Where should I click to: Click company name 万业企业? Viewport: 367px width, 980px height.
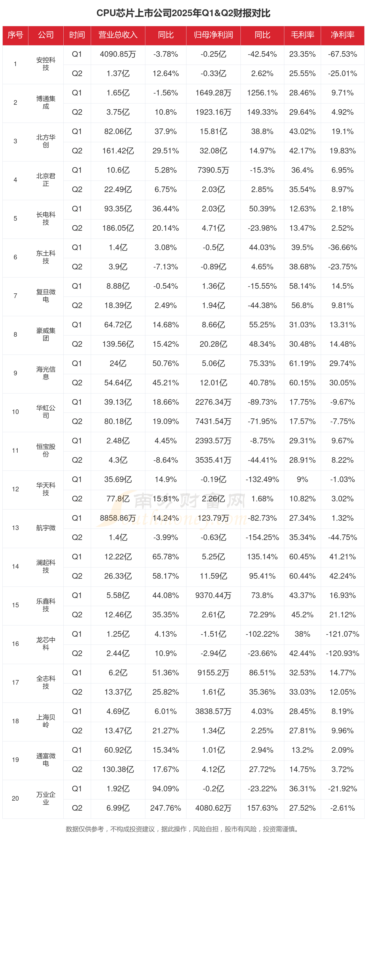click(x=46, y=798)
